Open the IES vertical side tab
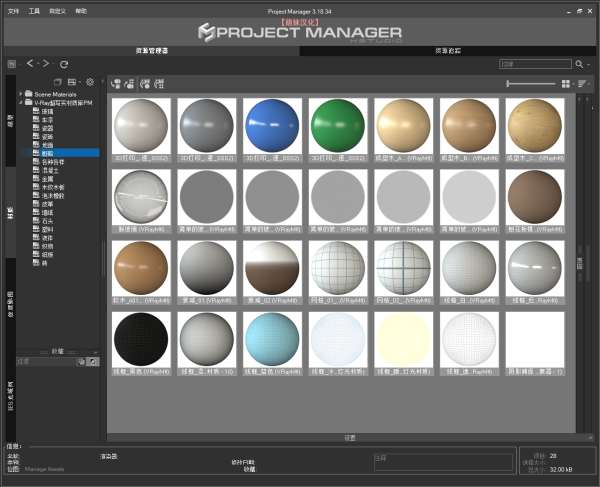Image resolution: width=600 pixels, height=487 pixels. [11, 396]
